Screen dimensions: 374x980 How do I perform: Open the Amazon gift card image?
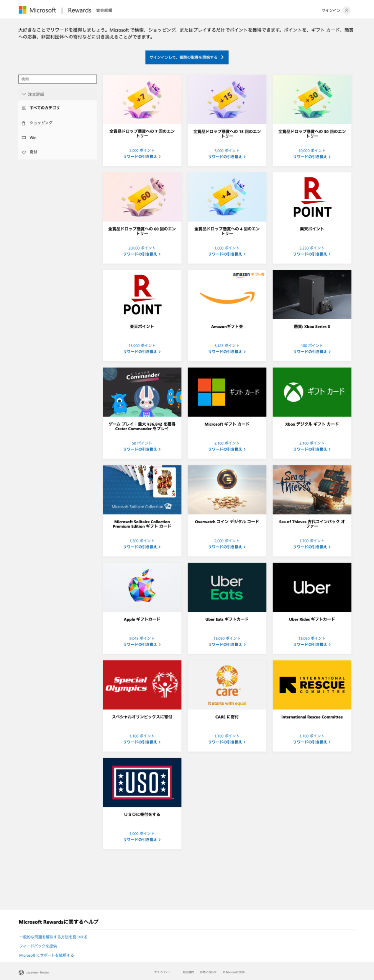tap(227, 294)
